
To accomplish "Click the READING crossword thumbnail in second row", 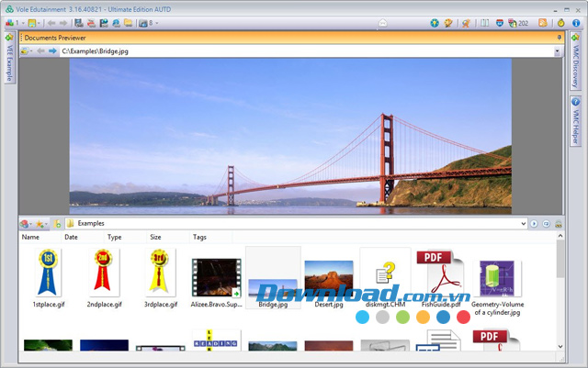I will (217, 340).
